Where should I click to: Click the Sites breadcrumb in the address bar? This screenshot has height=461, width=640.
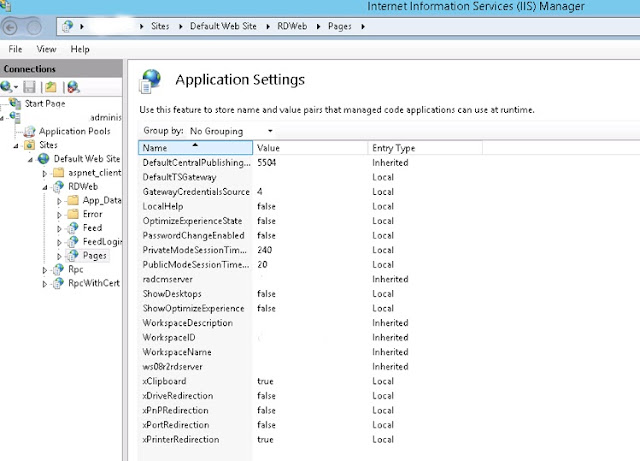tap(160, 26)
